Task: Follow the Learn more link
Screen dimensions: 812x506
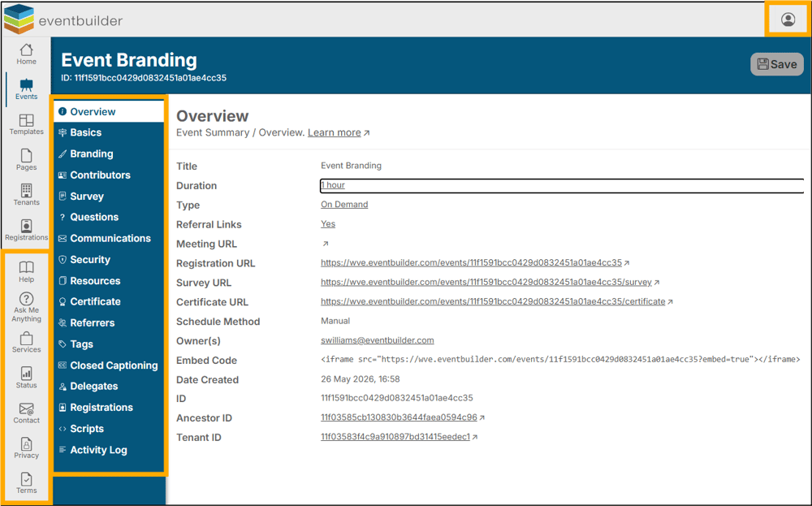Action: click(x=334, y=132)
